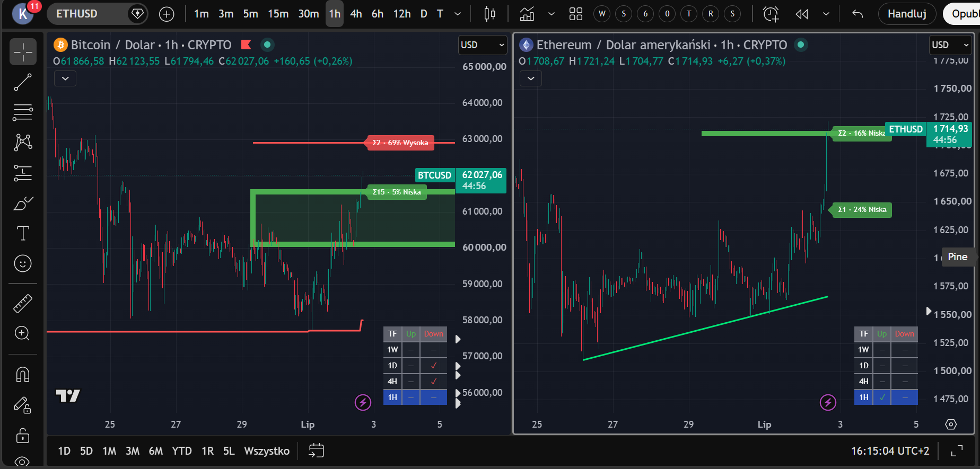This screenshot has width=980, height=469.
Task: Click the W circled layout shortcut
Action: [x=602, y=14]
